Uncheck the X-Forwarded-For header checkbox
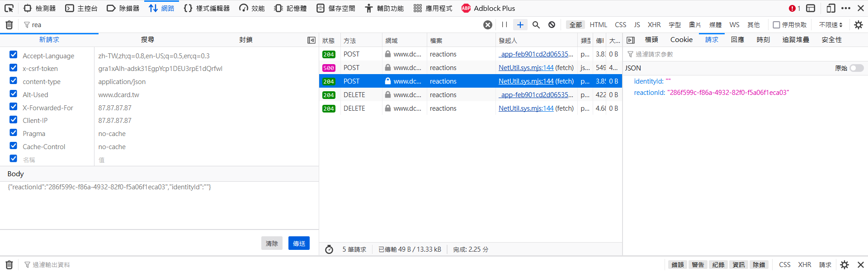The height and width of the screenshot is (272, 868). point(14,107)
